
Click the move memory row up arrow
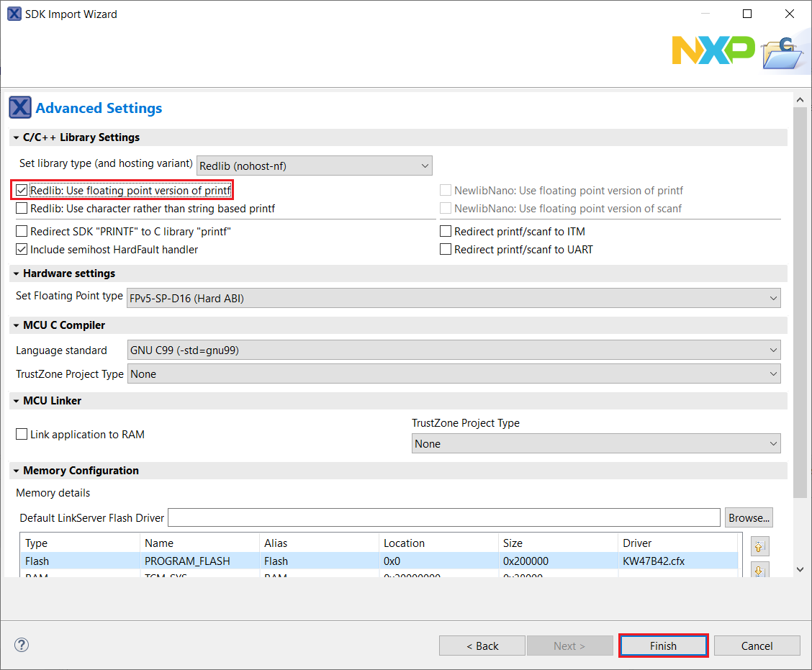758,546
